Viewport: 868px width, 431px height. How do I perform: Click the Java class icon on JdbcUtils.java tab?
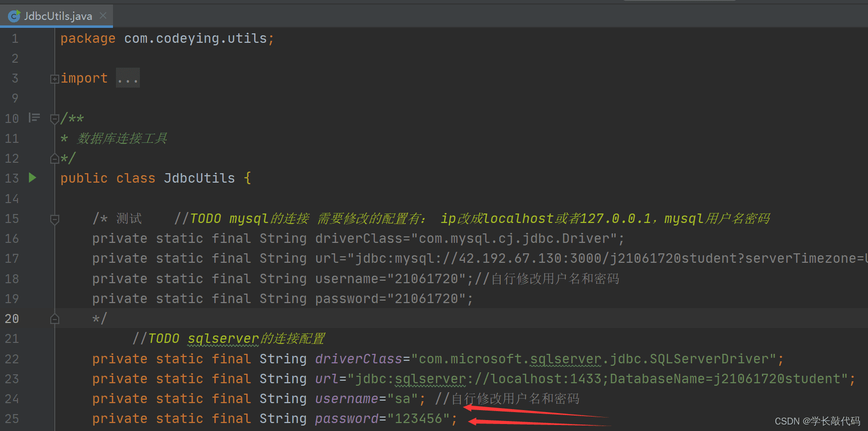click(x=14, y=16)
